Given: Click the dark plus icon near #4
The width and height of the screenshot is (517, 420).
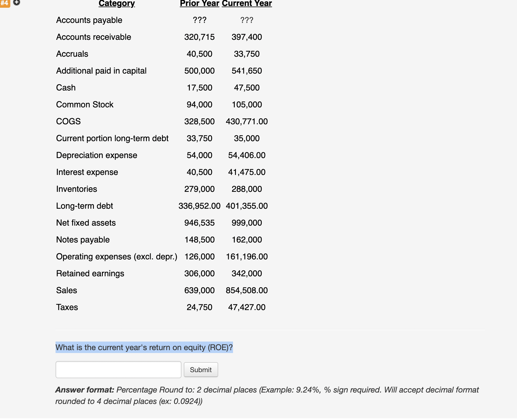Looking at the screenshot, I should 16,3.
